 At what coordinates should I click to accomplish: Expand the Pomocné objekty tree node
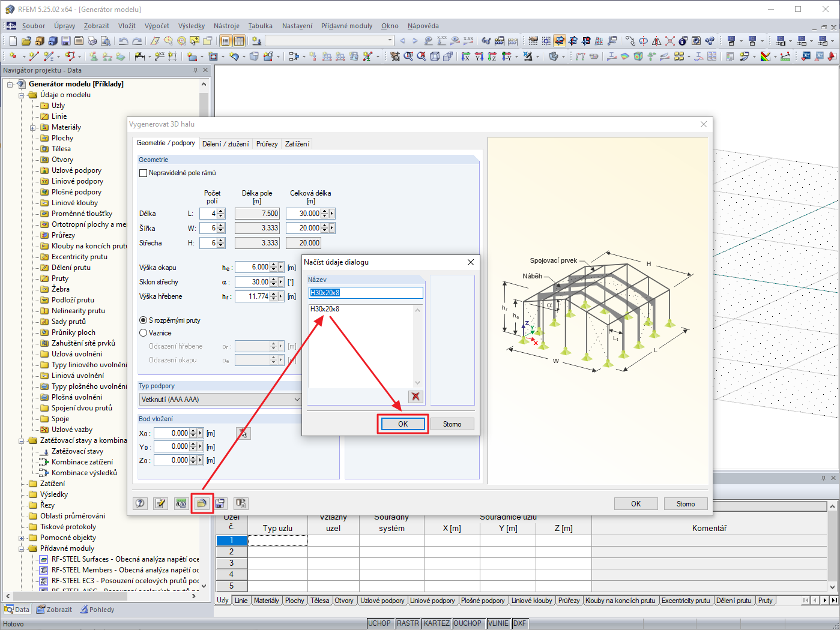22,538
